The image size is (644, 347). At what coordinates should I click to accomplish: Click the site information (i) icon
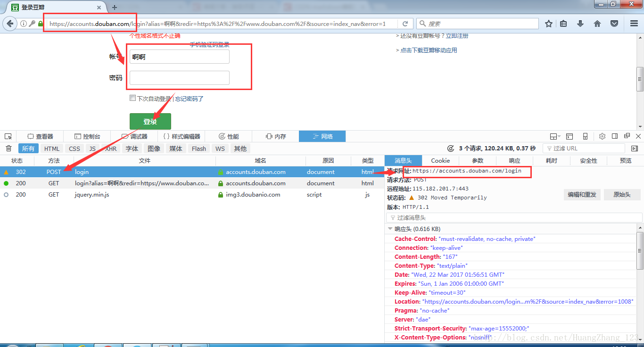coord(23,24)
